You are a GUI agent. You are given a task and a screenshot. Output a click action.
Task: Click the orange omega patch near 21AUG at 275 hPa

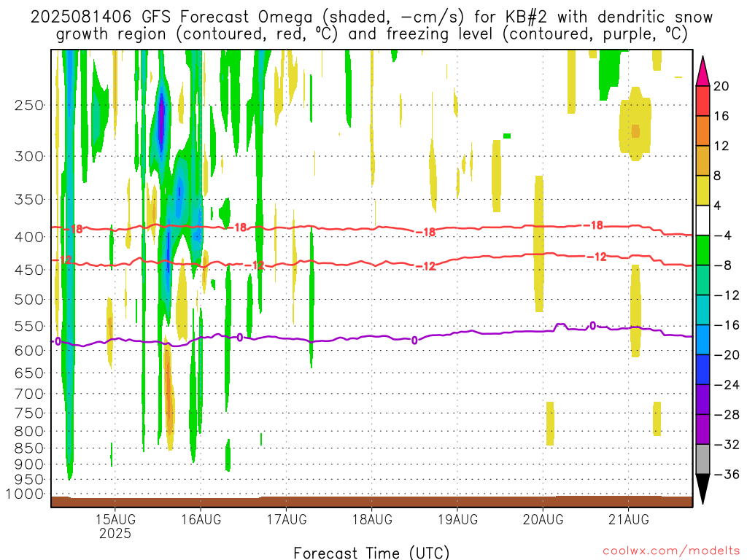click(635, 131)
